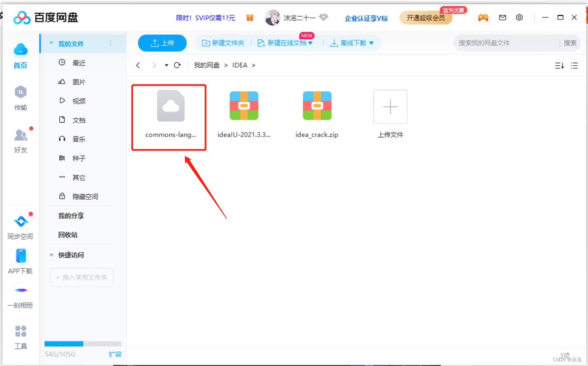Image resolution: width=588 pixels, height=366 pixels.
Task: Click the 扩容 expand storage link
Action: click(115, 354)
